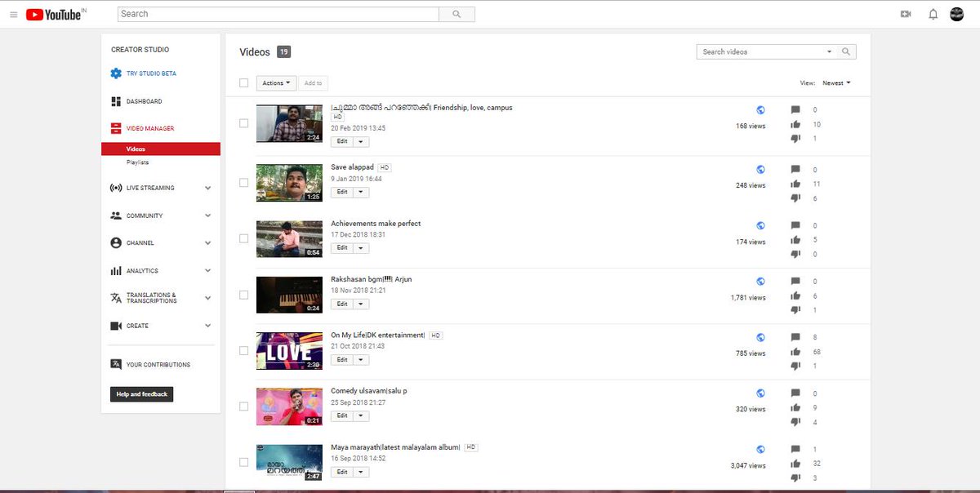
Task: Select the Friendship, love, campus video checkbox
Action: (x=243, y=123)
